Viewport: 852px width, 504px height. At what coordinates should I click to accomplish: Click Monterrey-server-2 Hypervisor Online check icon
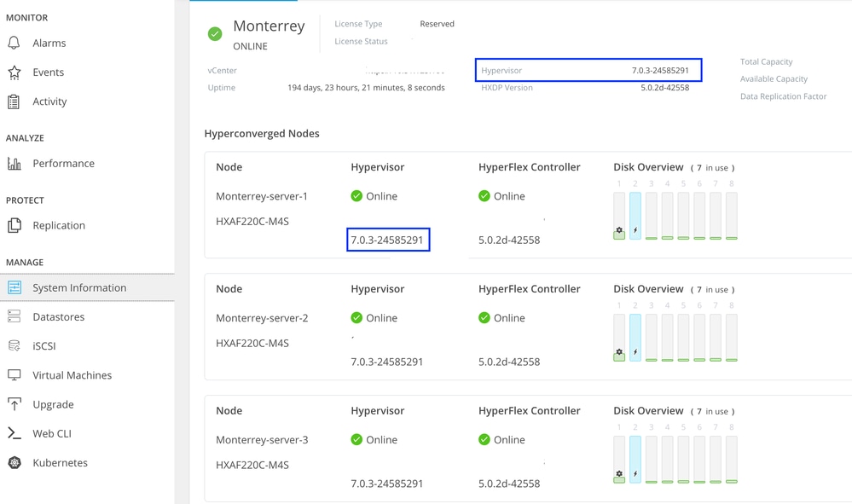(x=356, y=318)
